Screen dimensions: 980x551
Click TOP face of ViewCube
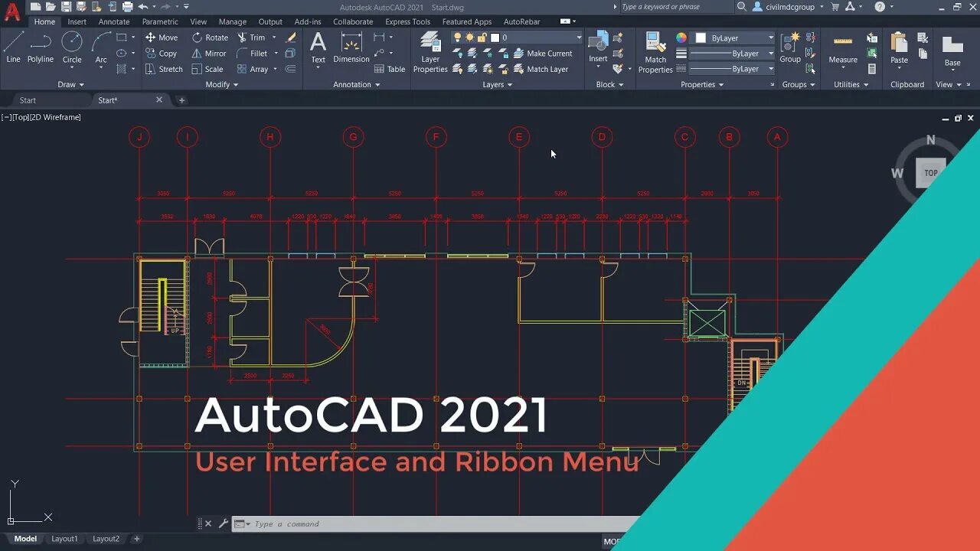pyautogui.click(x=930, y=173)
